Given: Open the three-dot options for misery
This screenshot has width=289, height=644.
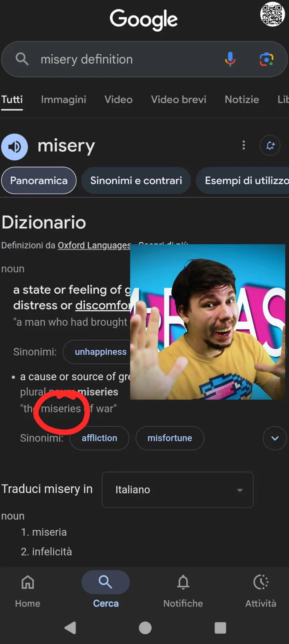Looking at the screenshot, I should tap(244, 145).
